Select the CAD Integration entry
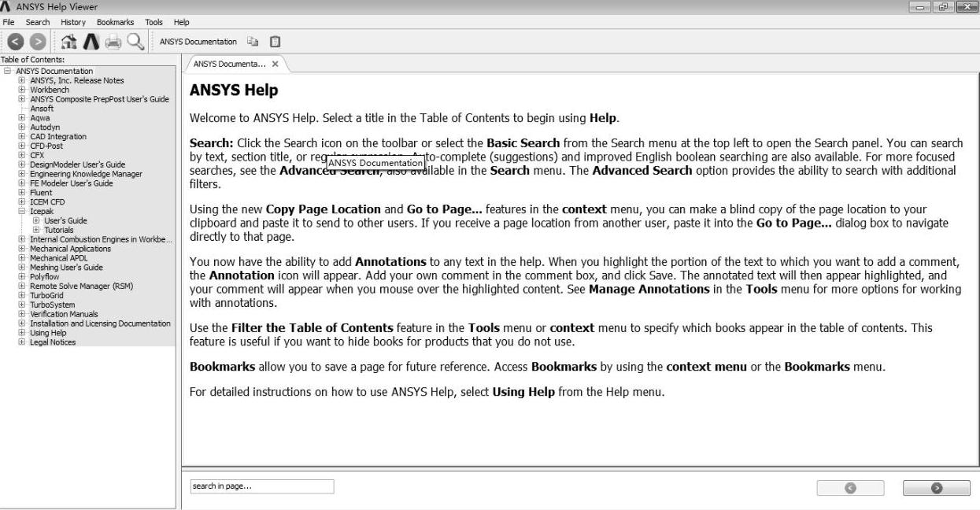This screenshot has width=980, height=510. pyautogui.click(x=58, y=137)
